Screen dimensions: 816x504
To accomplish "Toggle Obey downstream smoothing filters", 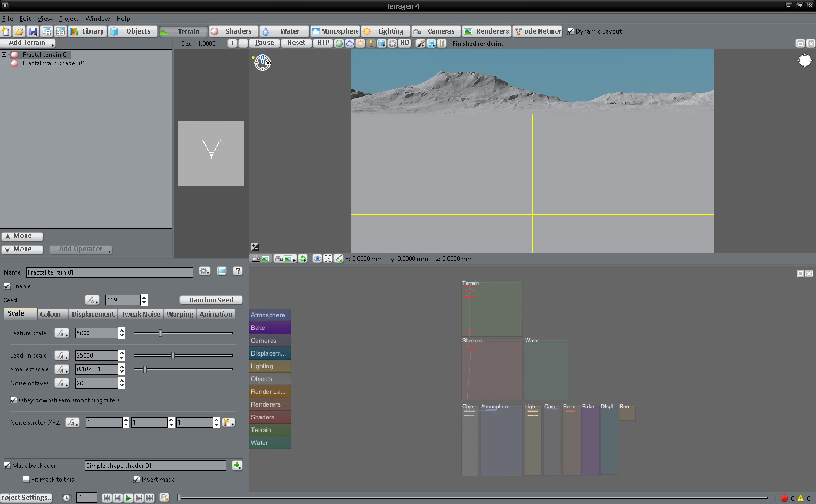I will [13, 400].
